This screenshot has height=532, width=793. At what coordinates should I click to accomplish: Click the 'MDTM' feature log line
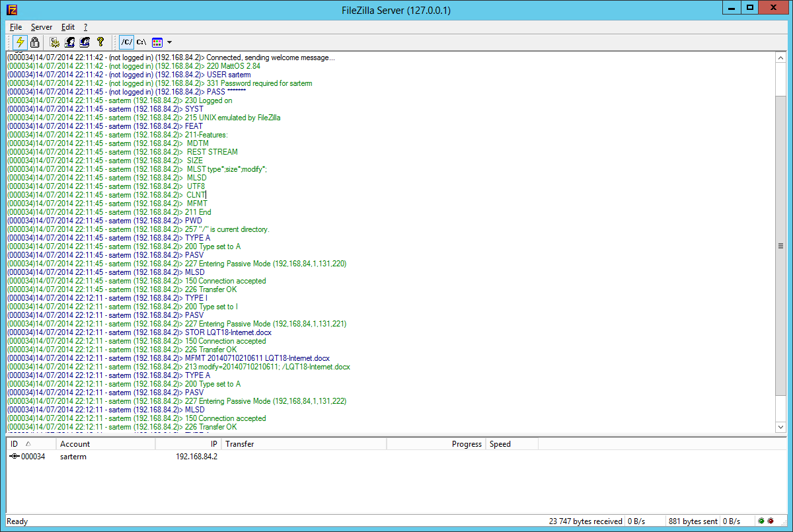click(x=108, y=143)
